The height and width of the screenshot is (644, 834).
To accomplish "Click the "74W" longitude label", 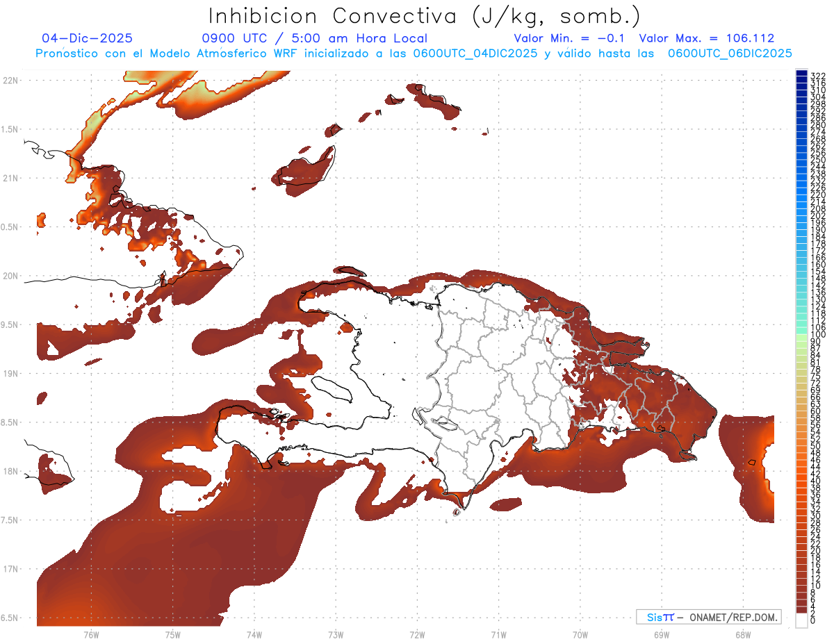I will click(x=254, y=634).
